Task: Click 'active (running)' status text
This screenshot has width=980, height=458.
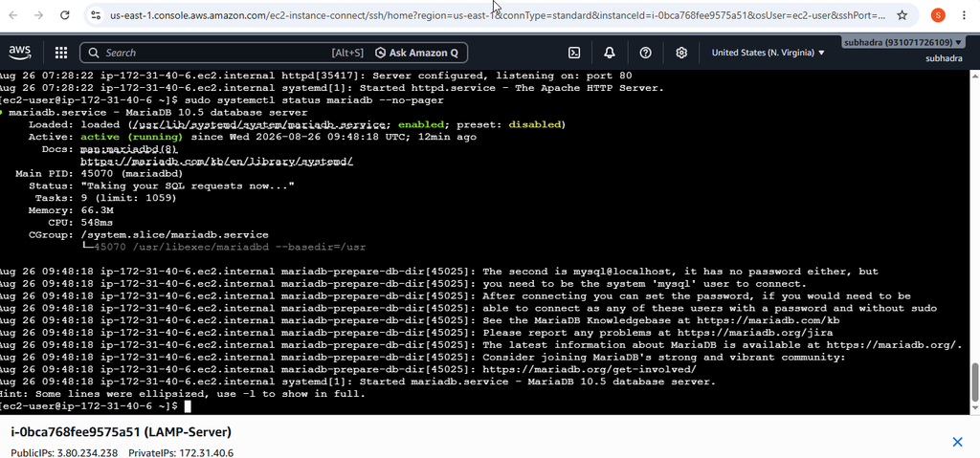Action: pos(132,137)
